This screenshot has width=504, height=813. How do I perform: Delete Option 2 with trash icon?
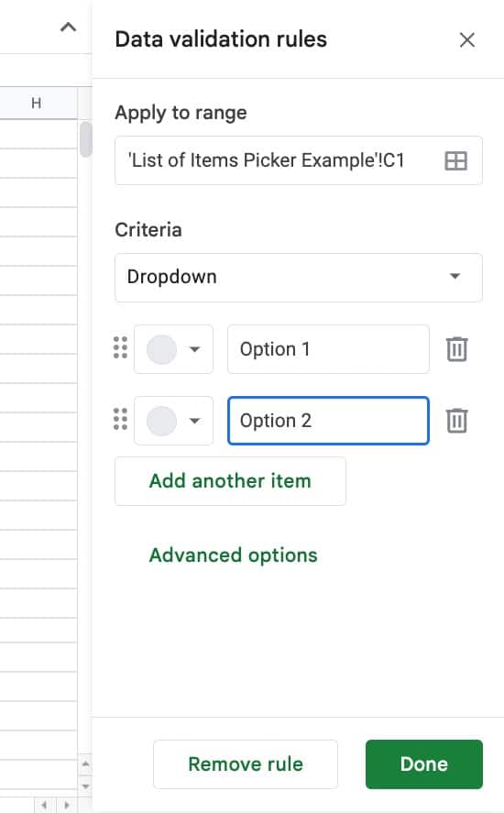(x=456, y=421)
